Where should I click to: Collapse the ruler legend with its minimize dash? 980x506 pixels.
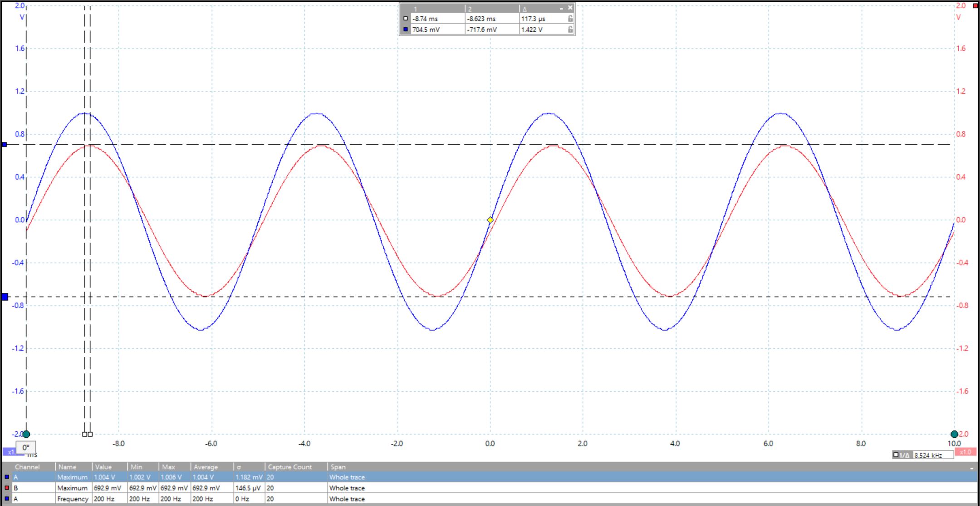pyautogui.click(x=562, y=8)
